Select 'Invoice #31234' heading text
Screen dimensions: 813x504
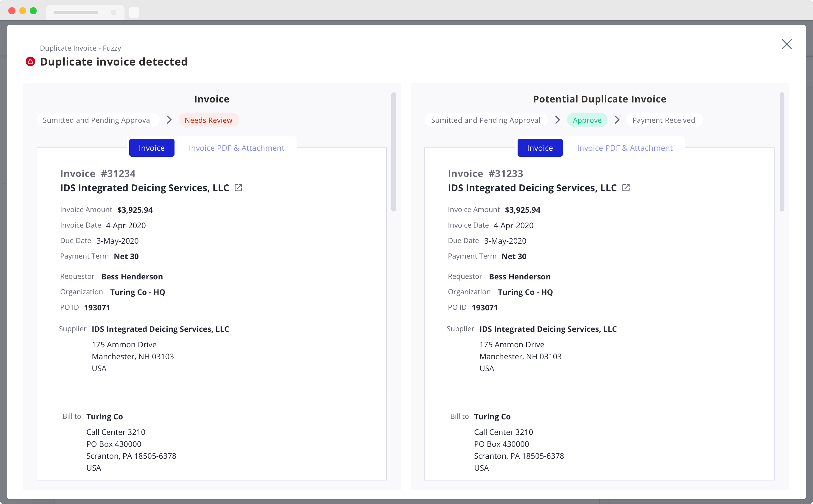[x=98, y=174]
